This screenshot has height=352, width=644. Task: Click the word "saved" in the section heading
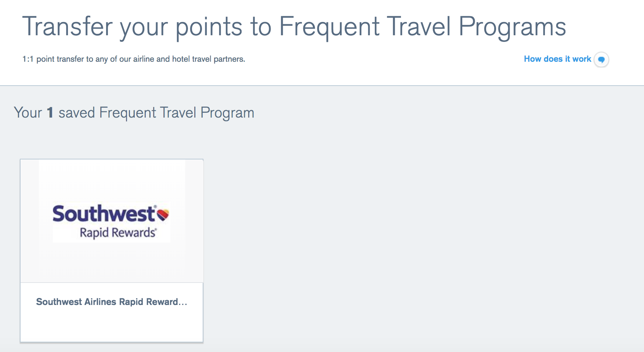[x=77, y=113]
